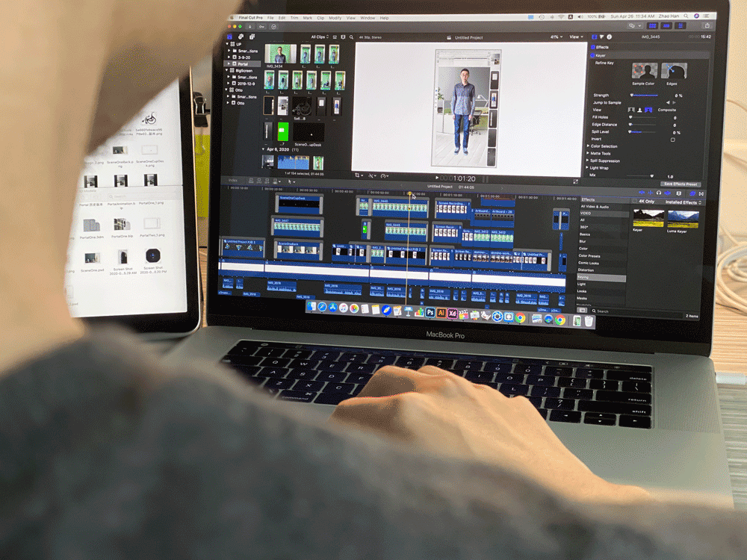Jump to previous sample arrow

coord(668,102)
